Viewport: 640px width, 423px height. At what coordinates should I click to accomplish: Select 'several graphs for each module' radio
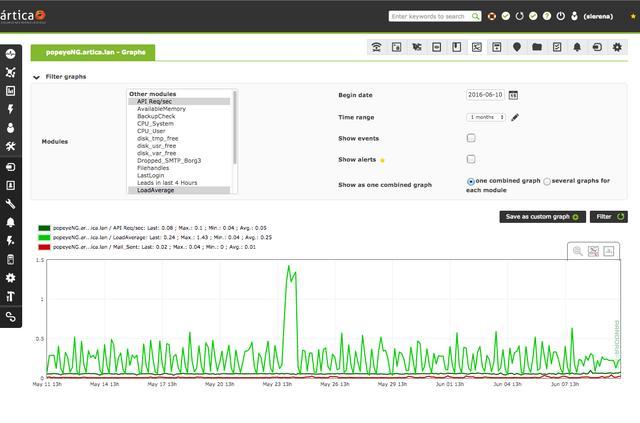pyautogui.click(x=547, y=181)
